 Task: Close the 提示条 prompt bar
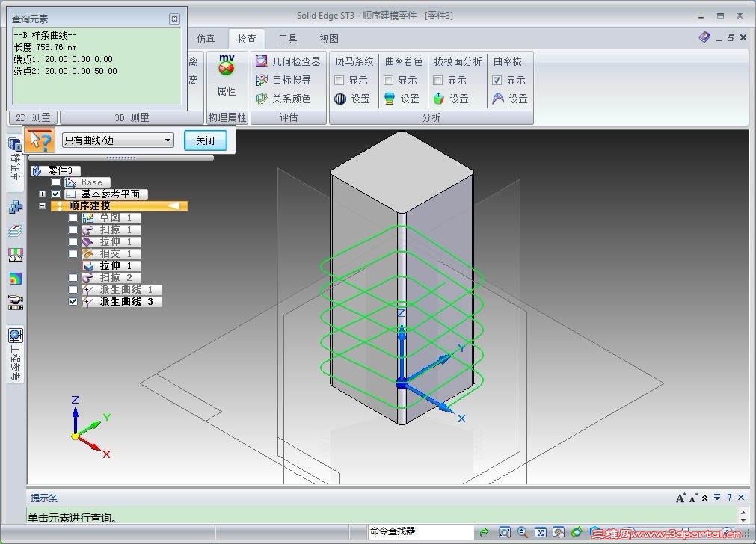pyautogui.click(x=742, y=497)
